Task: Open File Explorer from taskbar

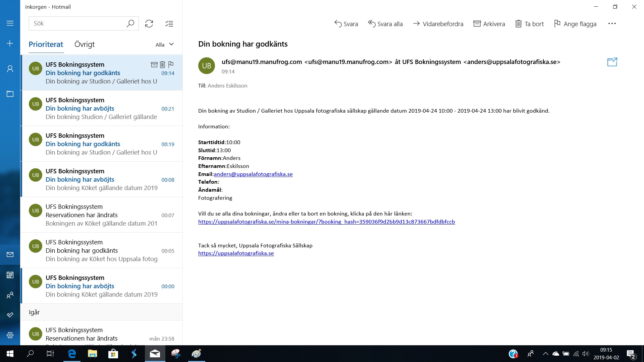Action: coord(92,354)
